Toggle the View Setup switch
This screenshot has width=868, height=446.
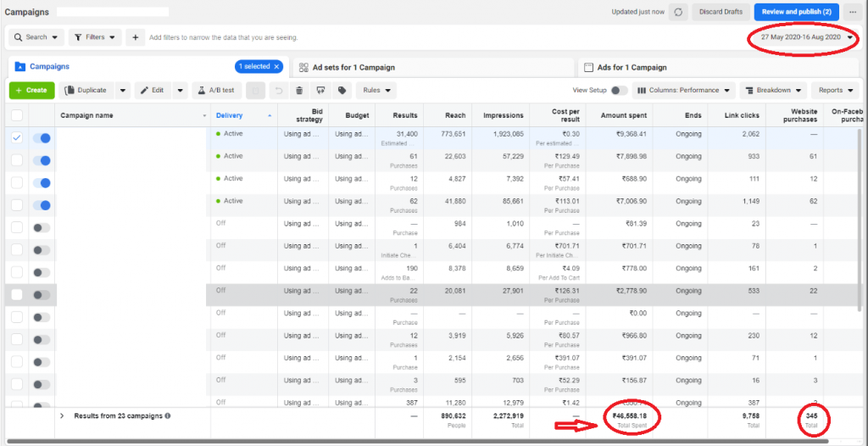pos(619,91)
